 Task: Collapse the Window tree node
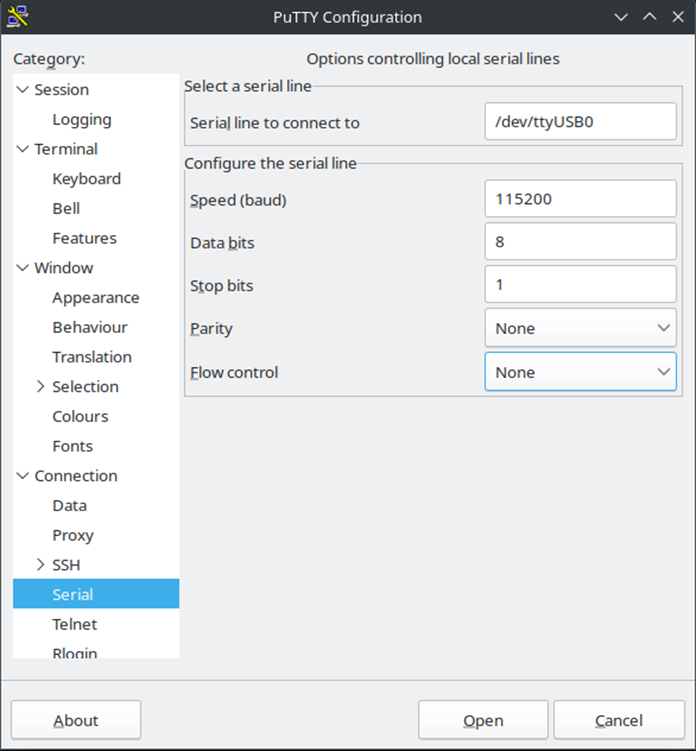click(x=23, y=268)
